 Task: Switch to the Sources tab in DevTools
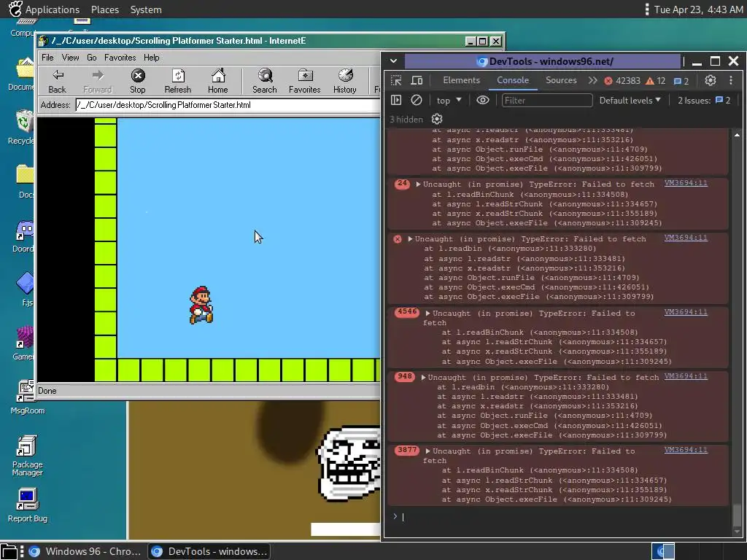pos(561,80)
